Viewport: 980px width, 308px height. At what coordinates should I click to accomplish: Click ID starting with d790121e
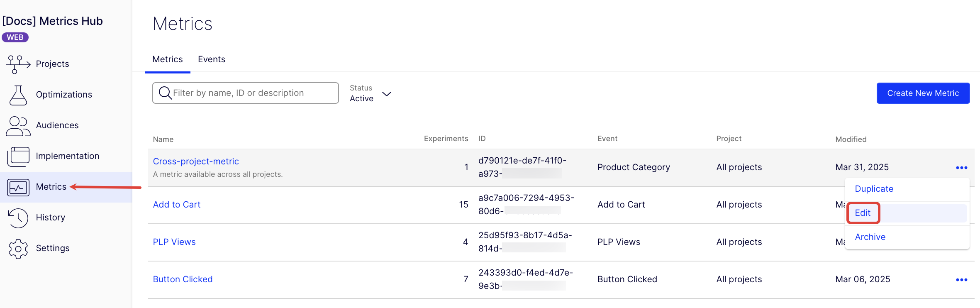pyautogui.click(x=522, y=167)
